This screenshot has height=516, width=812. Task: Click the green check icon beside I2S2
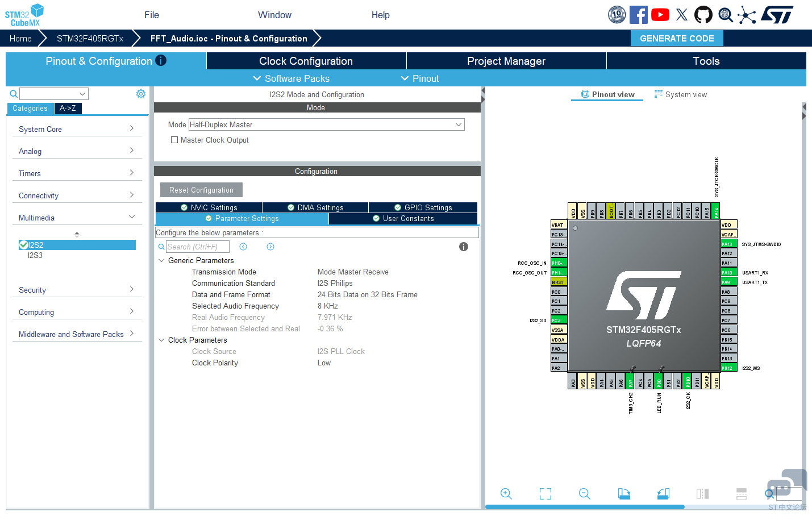(24, 245)
